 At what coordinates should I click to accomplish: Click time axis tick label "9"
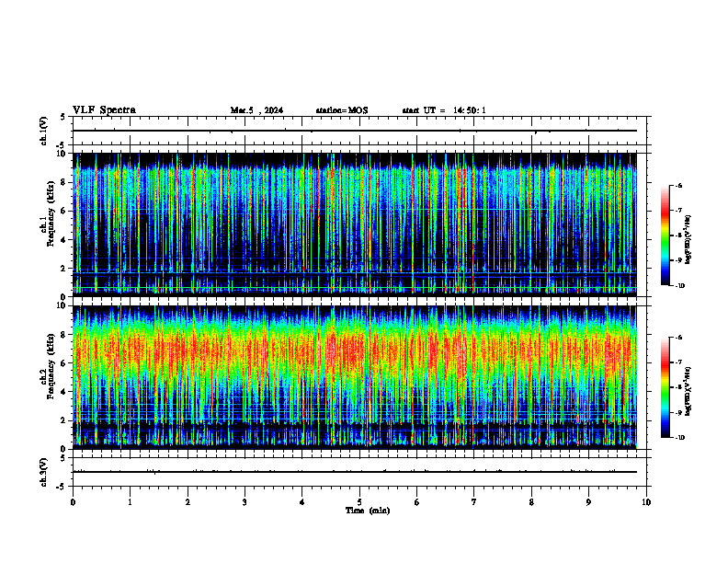point(588,502)
